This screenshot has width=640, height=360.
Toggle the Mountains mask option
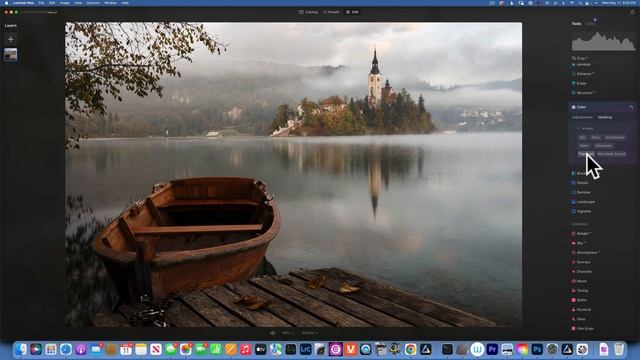(x=603, y=146)
